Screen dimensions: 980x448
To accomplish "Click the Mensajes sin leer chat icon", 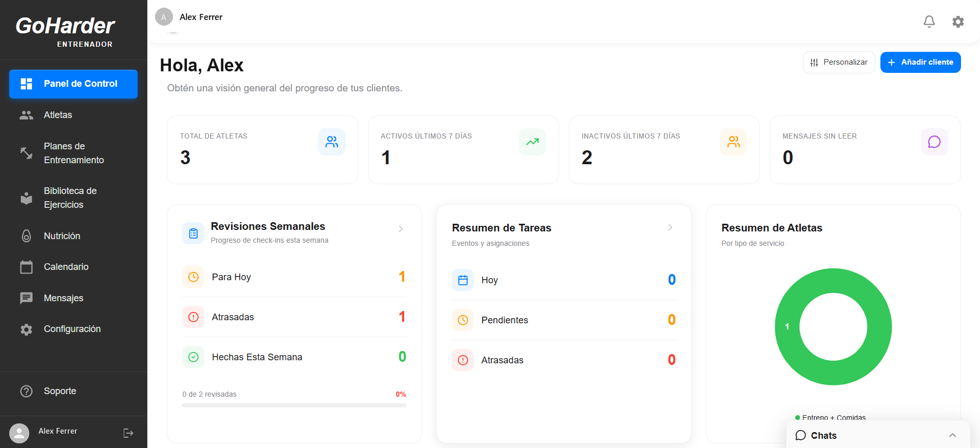I will point(934,142).
